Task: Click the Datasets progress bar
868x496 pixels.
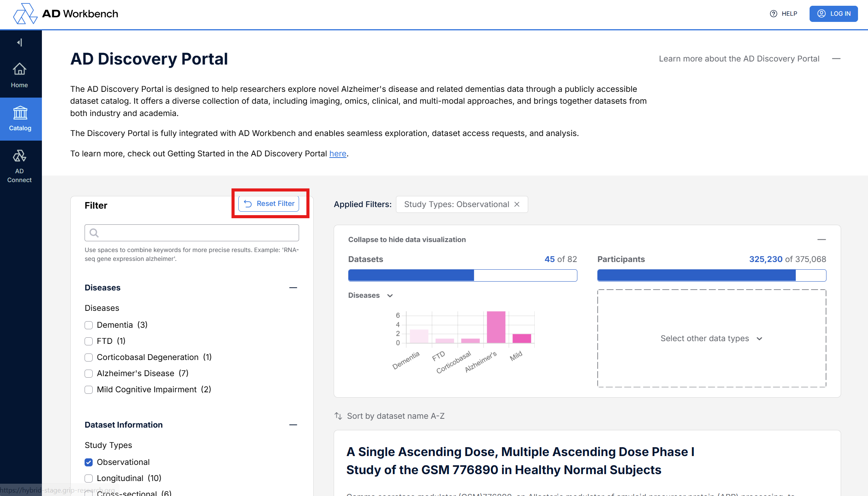Action: 462,275
